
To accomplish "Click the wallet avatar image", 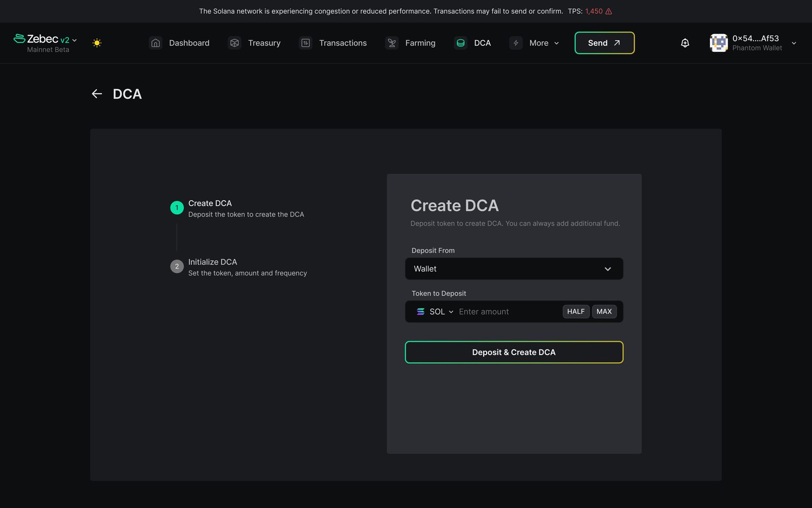I will click(719, 43).
